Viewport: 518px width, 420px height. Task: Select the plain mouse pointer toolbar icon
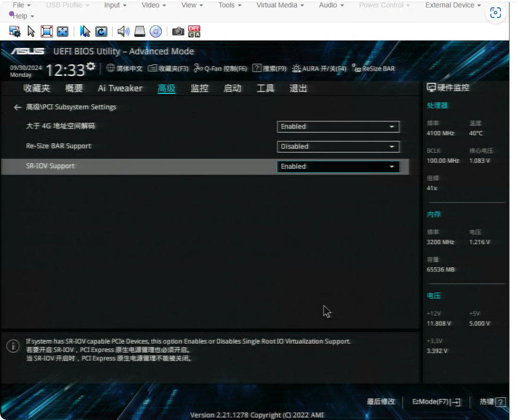[x=31, y=32]
